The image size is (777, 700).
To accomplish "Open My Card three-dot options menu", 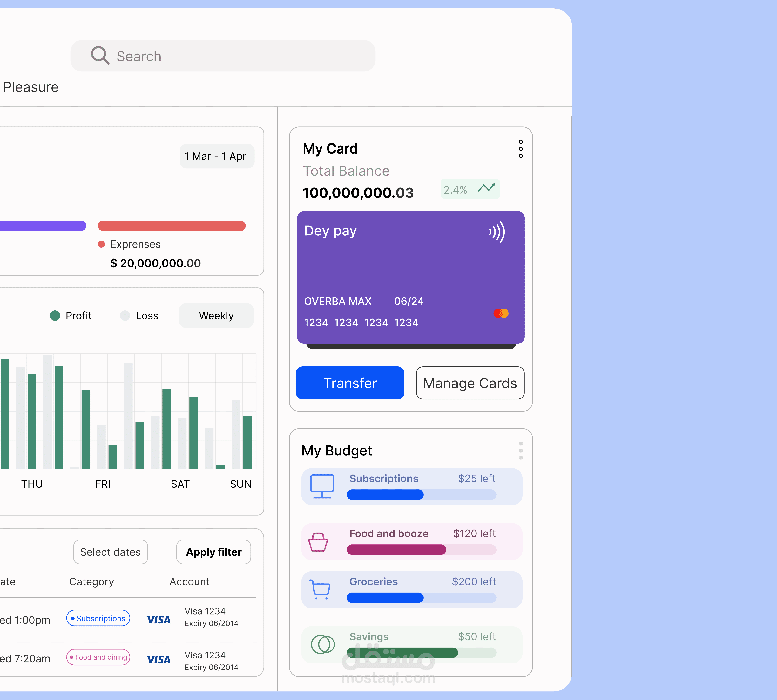I will (x=521, y=149).
